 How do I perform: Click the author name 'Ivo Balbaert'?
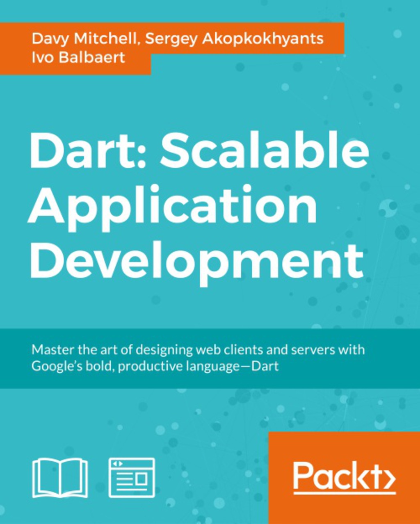(78, 57)
